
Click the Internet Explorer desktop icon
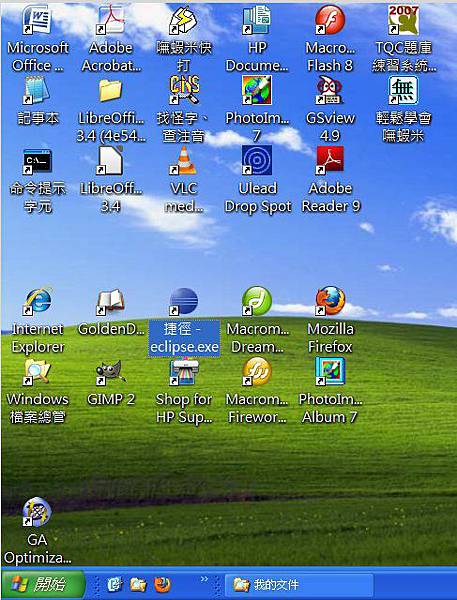click(37, 302)
